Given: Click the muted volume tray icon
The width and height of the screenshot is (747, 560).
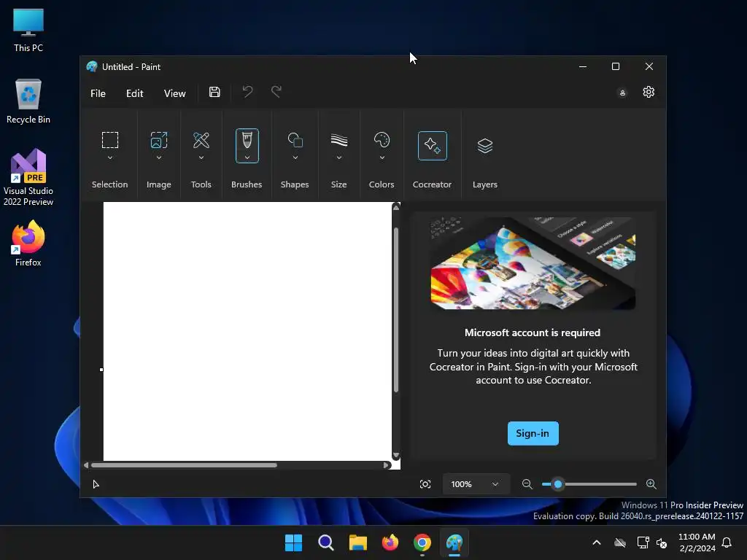Looking at the screenshot, I should click(x=662, y=542).
